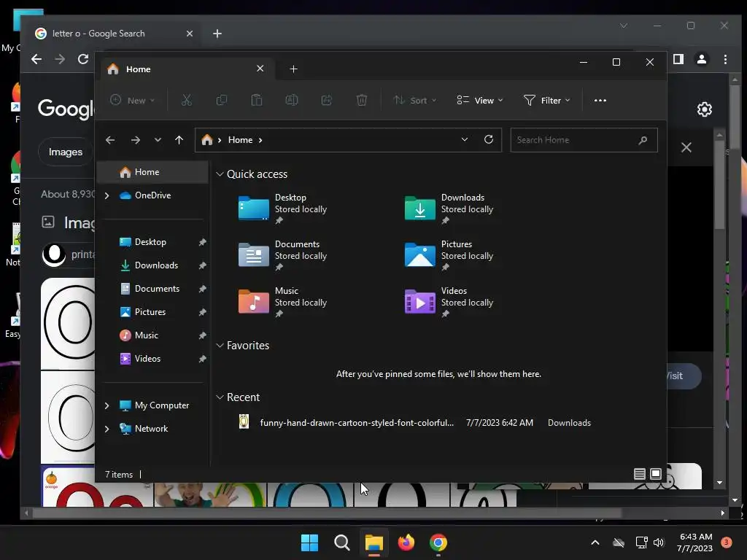
Task: Select Home in the navigation pane
Action: (152, 172)
